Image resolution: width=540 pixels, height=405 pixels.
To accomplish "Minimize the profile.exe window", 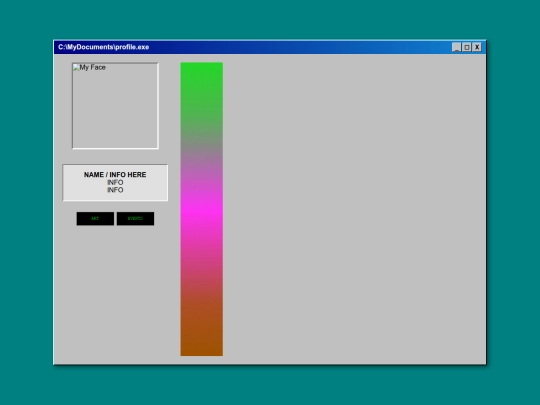I will pos(456,47).
